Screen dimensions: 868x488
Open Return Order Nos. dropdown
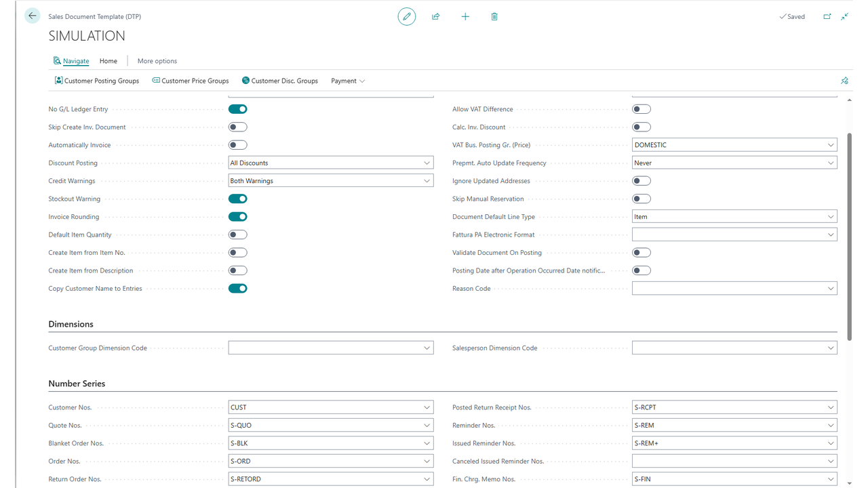coord(427,479)
